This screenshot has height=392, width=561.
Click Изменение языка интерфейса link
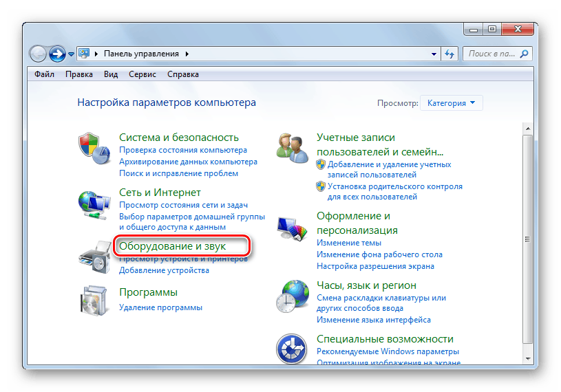[374, 320]
